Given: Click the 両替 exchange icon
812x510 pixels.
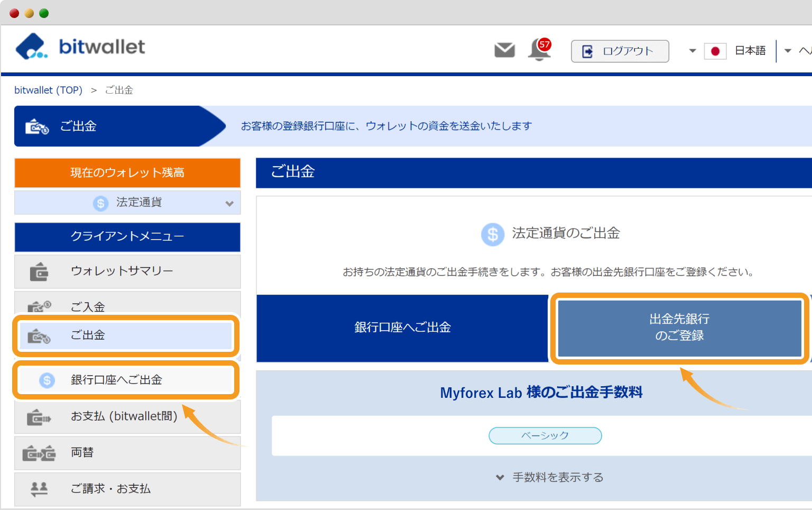Looking at the screenshot, I should coord(39,453).
